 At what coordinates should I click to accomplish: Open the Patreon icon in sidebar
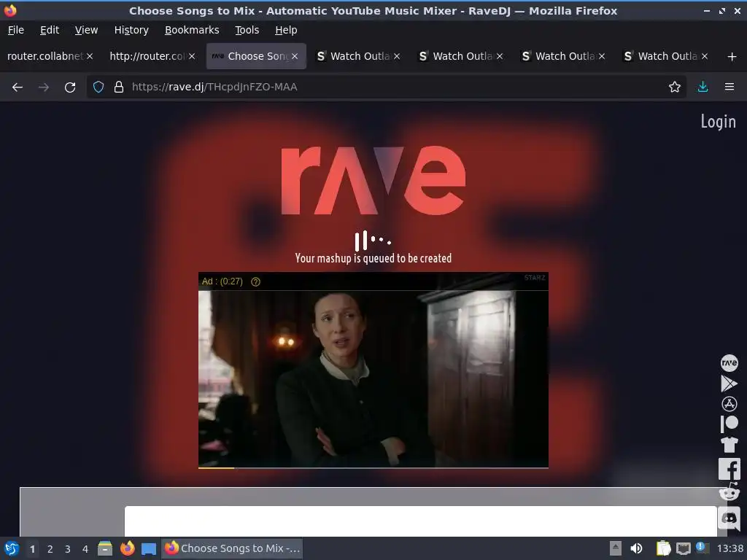click(x=729, y=424)
